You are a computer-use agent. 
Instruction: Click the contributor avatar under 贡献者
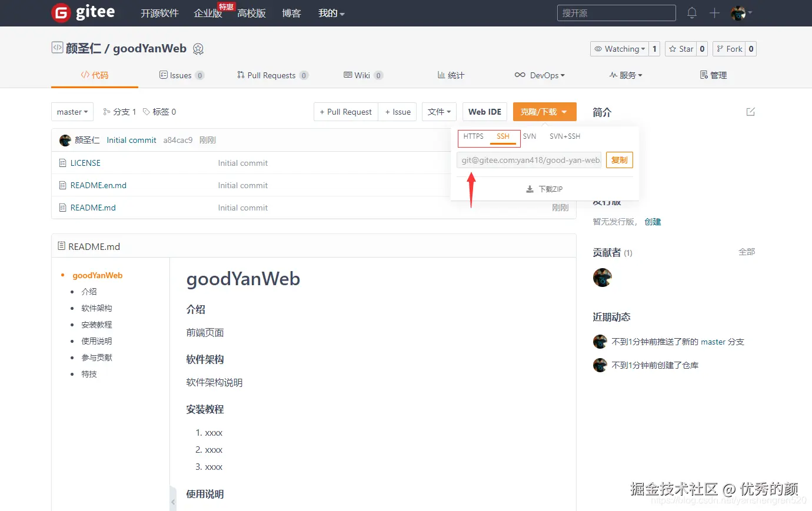(x=603, y=278)
